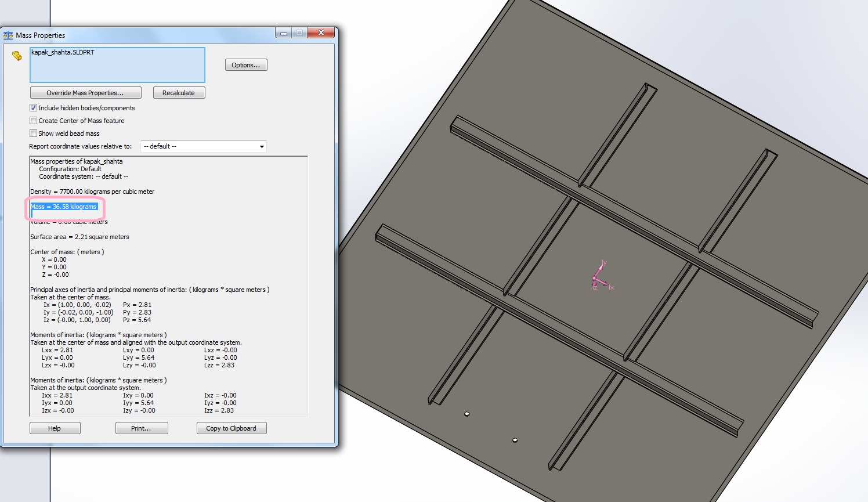Open the coordinate system default dropdown

pos(204,146)
